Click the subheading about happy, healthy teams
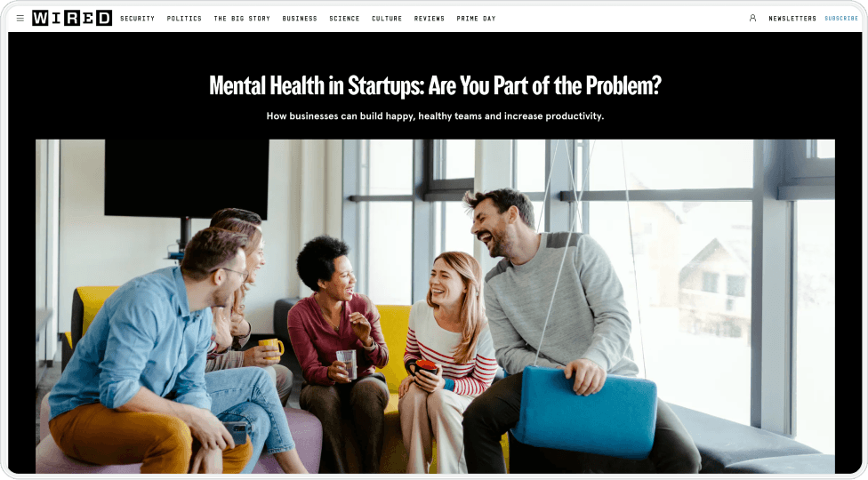Screen dimensions: 868x480 tap(435, 116)
